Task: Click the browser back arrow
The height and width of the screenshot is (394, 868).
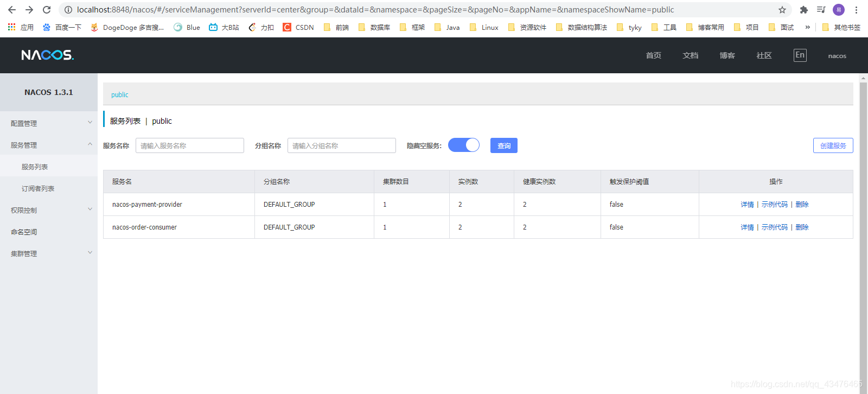Action: [12, 10]
